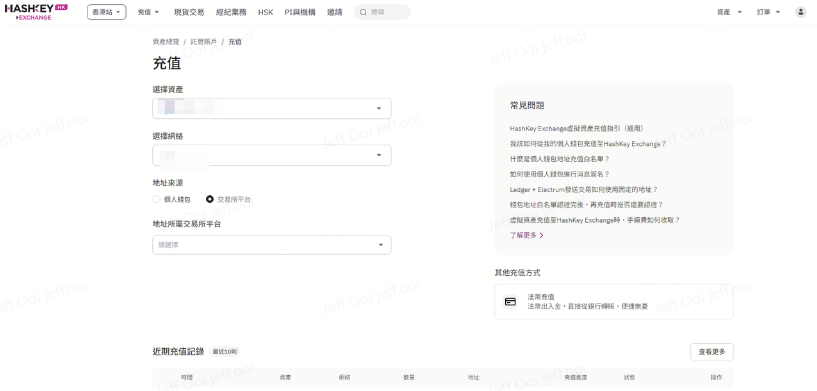817x391 pixels.
Task: Click the 查看更多 button
Action: pyautogui.click(x=712, y=352)
